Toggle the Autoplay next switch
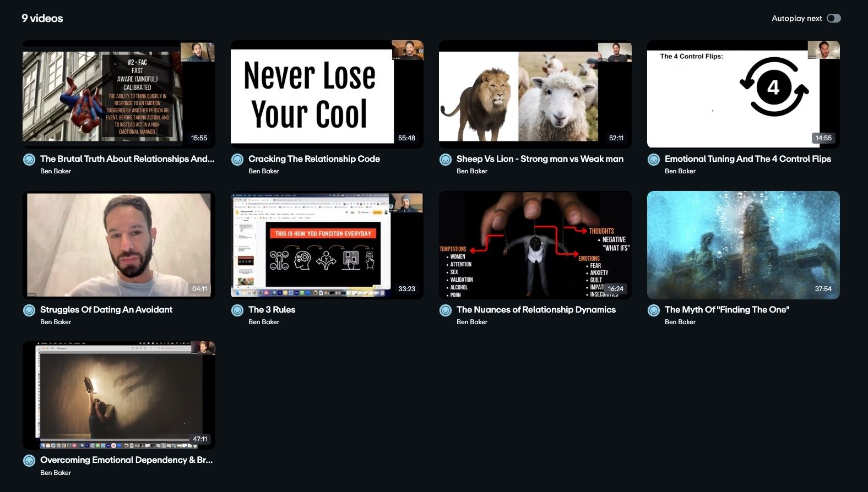The image size is (868, 492). point(833,18)
